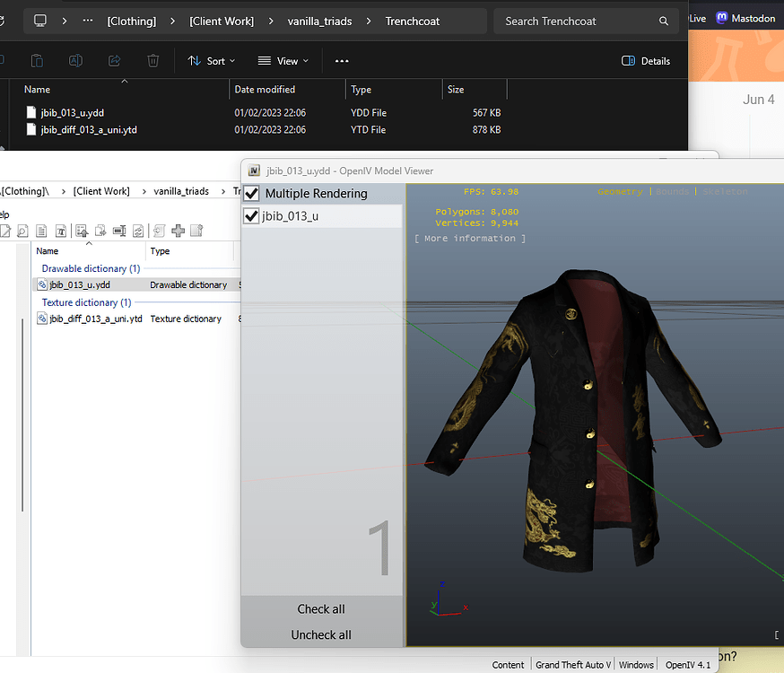Click the Export toolbar icon in OpenIV
Screen dimensions: 784x673
(100, 231)
